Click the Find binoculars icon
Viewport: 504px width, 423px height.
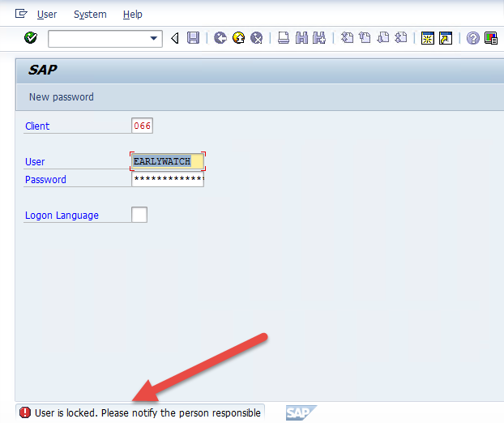301,38
